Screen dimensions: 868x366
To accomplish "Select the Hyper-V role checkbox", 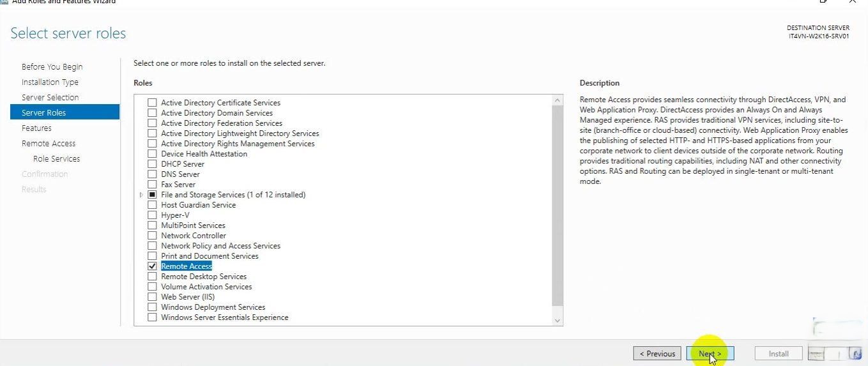I will point(152,215).
